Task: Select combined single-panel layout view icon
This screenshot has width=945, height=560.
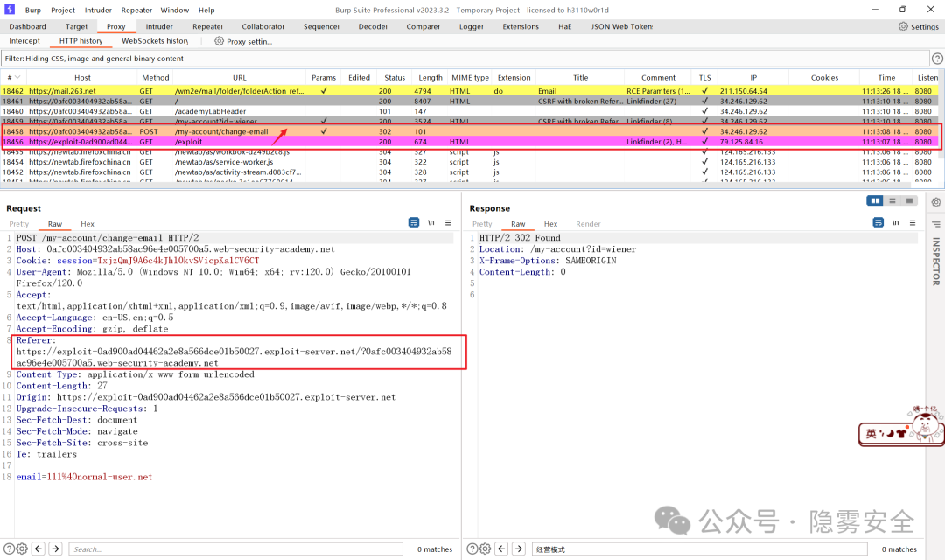Action: [x=909, y=200]
